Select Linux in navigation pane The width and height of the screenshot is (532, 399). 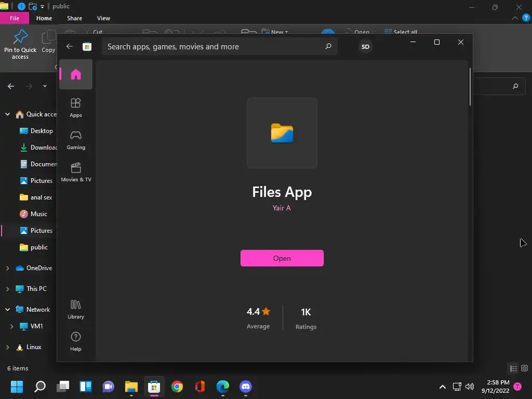click(29, 347)
